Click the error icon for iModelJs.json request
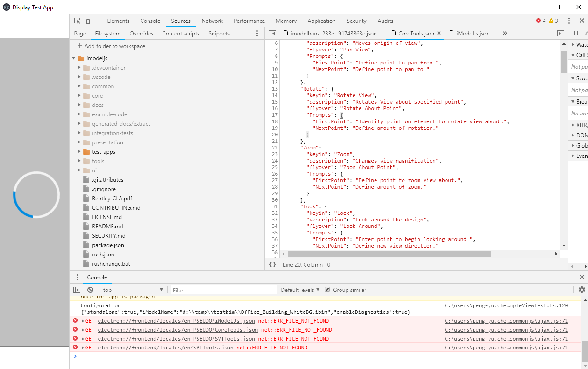The height and width of the screenshot is (369, 588). [x=75, y=321]
